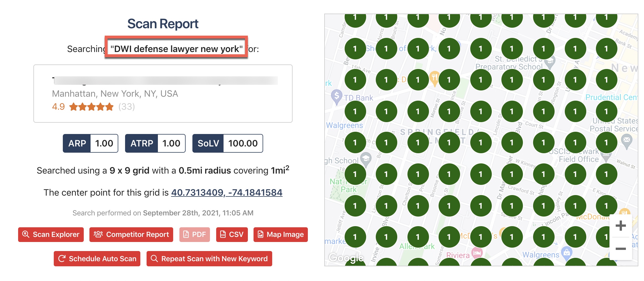Open the Scan Explorer button
This screenshot has width=644, height=281.
pos(51,235)
